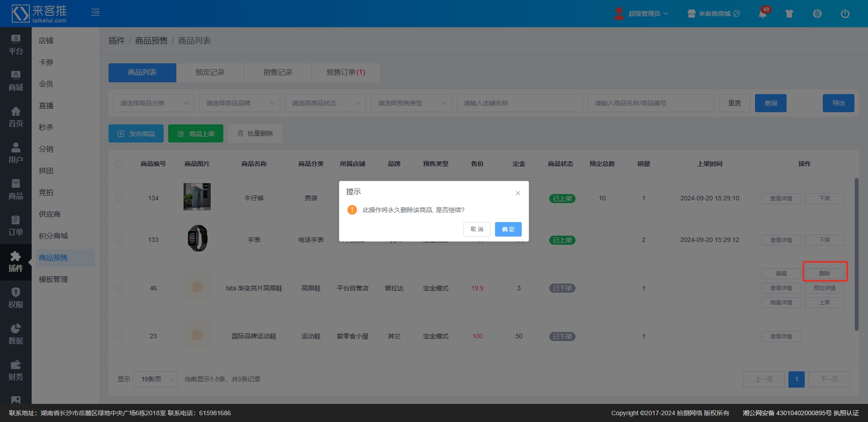
Task: Select 积分商城 in the plugin menu
Action: [53, 236]
